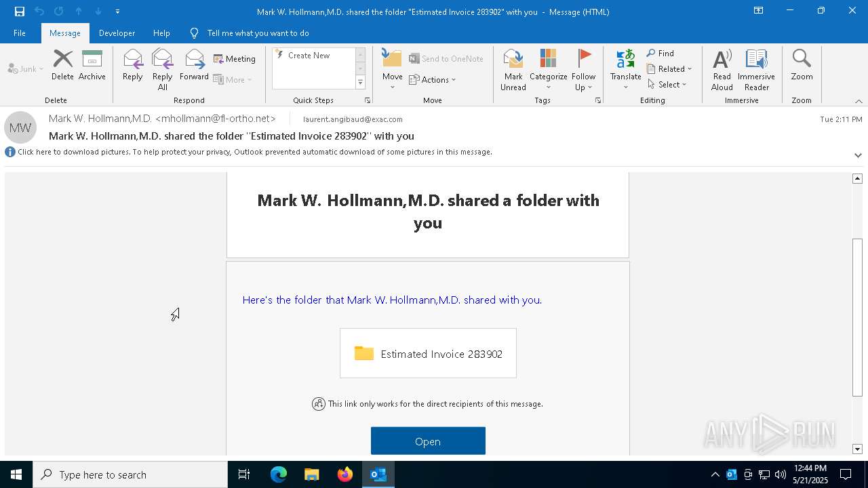Click the Save icon in title bar

tap(20, 12)
